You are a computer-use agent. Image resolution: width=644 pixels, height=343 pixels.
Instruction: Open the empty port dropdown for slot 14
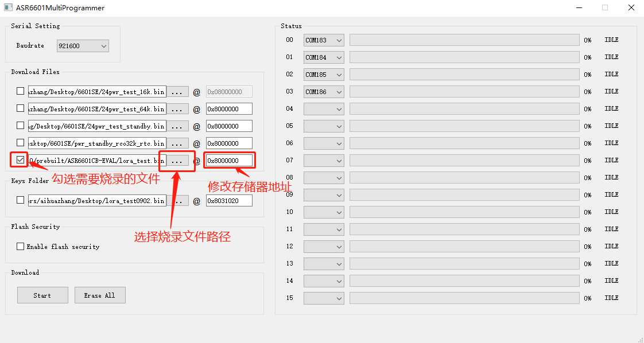(x=324, y=281)
